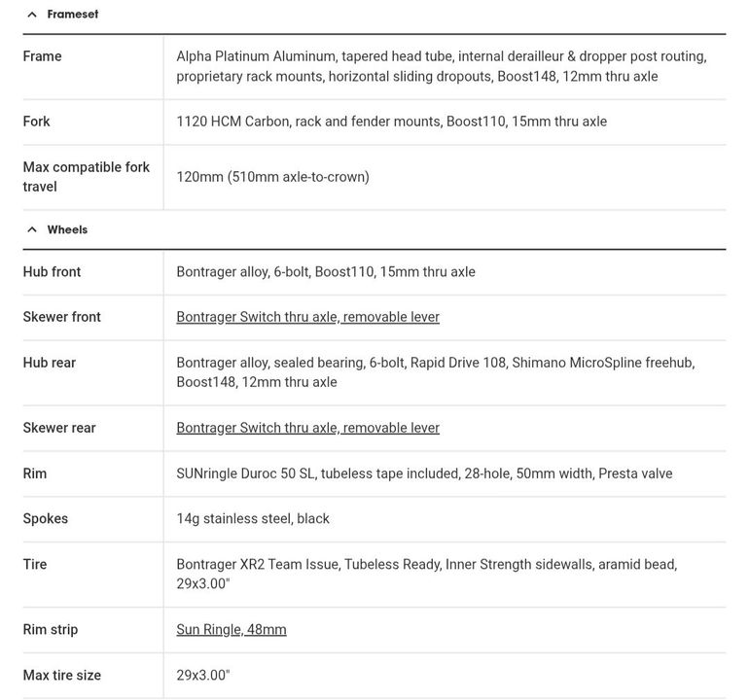Select the Rim row label
Screen dimensions: 749x700
pyautogui.click(x=35, y=473)
